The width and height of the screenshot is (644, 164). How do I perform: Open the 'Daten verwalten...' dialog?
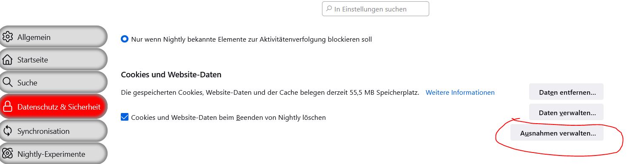point(566,113)
